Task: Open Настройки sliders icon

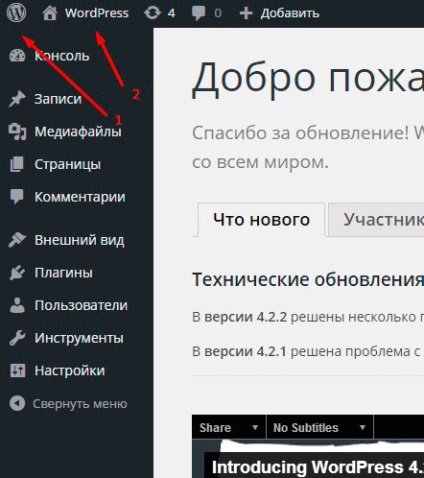Action: tap(17, 371)
